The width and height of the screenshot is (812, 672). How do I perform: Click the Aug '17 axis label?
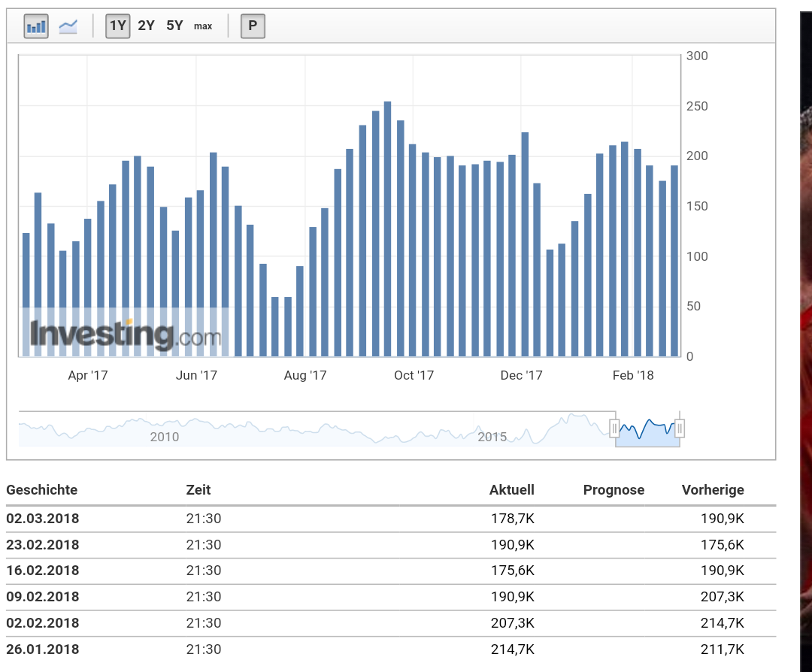click(305, 375)
